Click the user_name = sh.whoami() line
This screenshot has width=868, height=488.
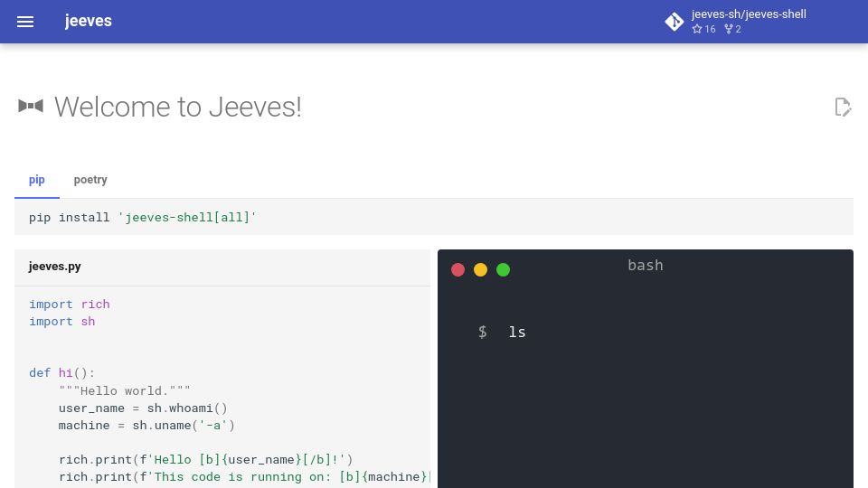143,408
